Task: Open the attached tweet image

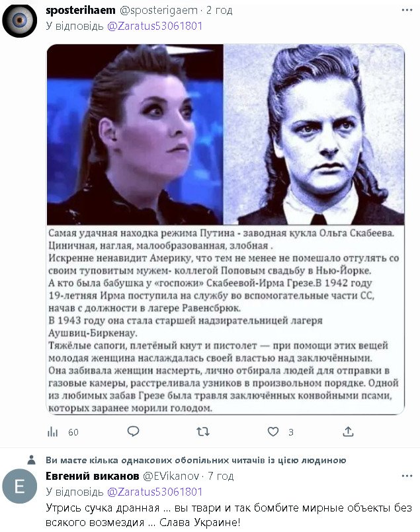Action: (x=226, y=229)
